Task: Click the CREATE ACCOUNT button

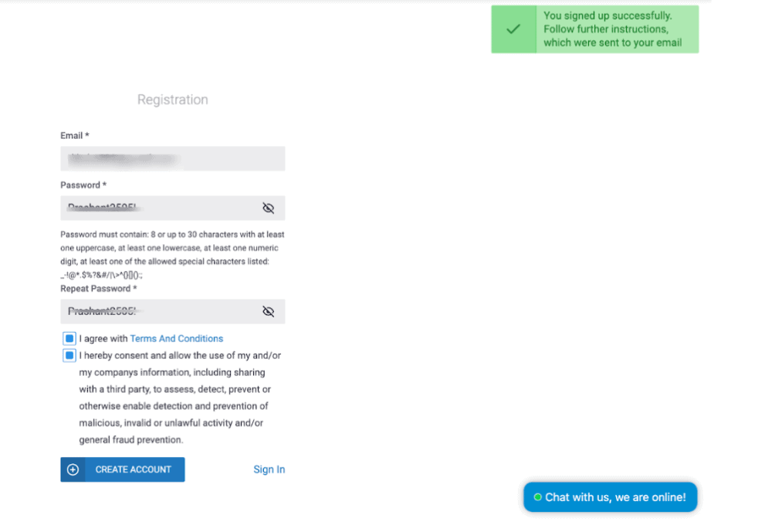Action: [123, 469]
